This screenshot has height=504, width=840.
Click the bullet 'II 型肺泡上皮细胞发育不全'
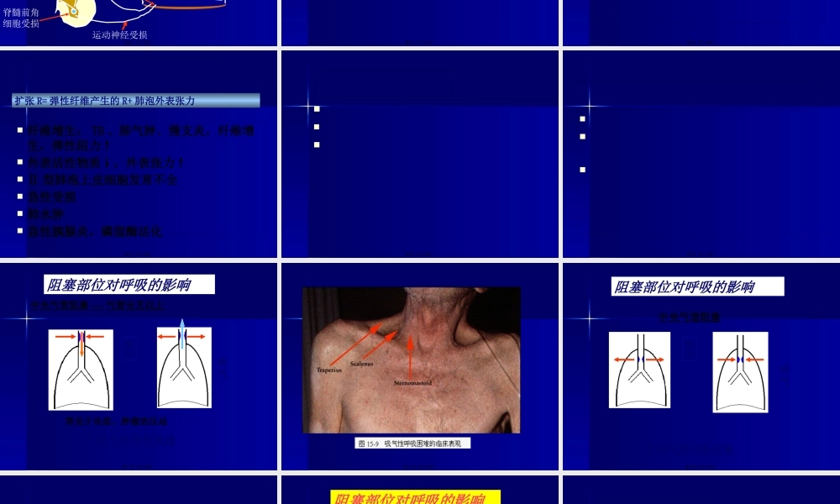pos(102,180)
